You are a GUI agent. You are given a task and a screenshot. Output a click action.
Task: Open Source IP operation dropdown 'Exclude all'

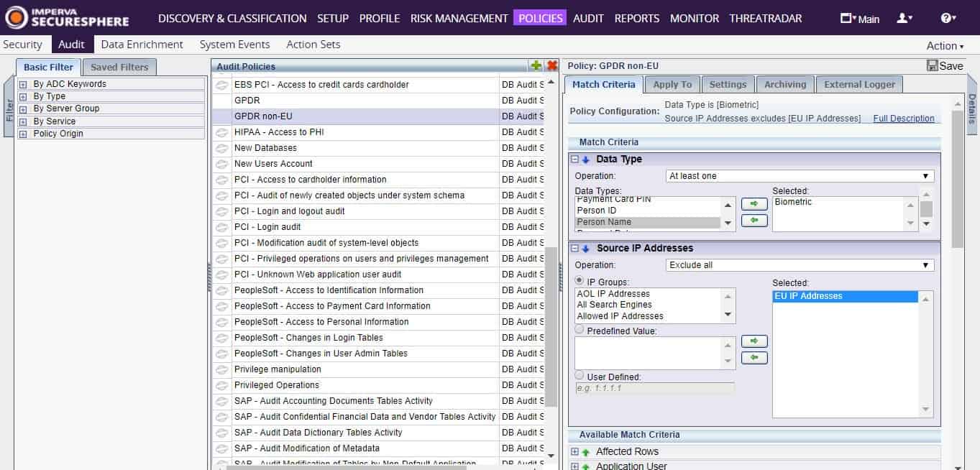click(800, 265)
